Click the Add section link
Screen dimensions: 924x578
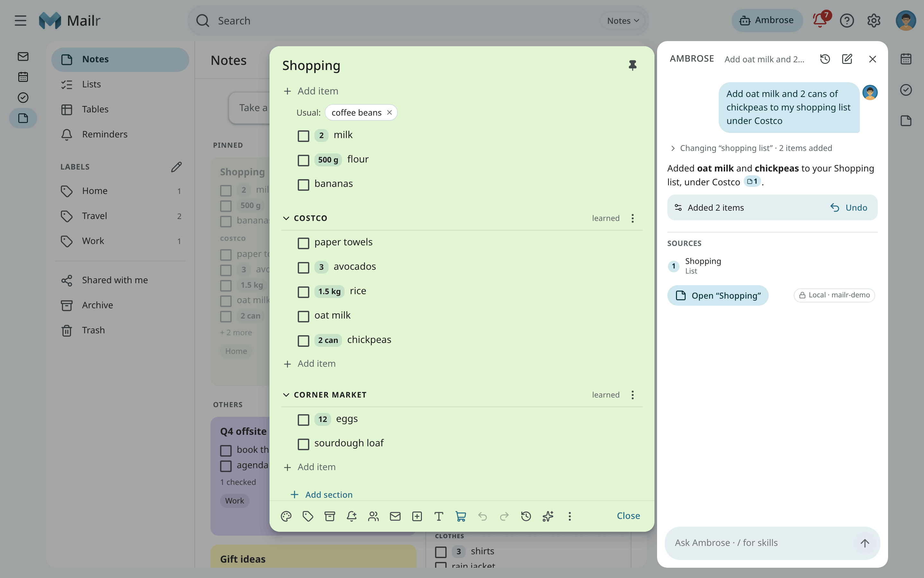tap(321, 494)
